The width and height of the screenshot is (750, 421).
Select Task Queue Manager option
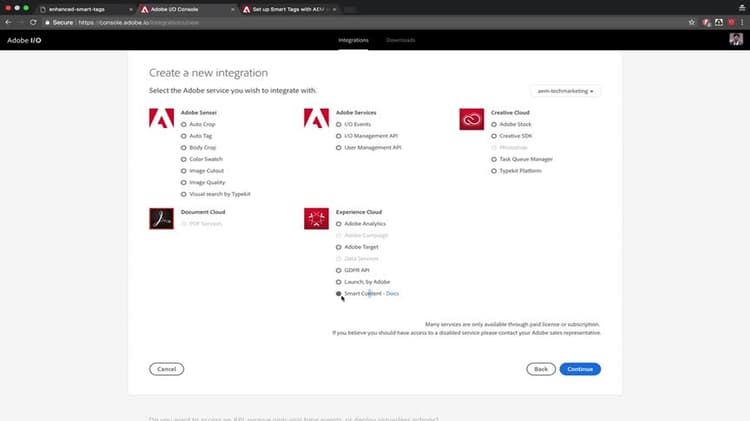(494, 159)
